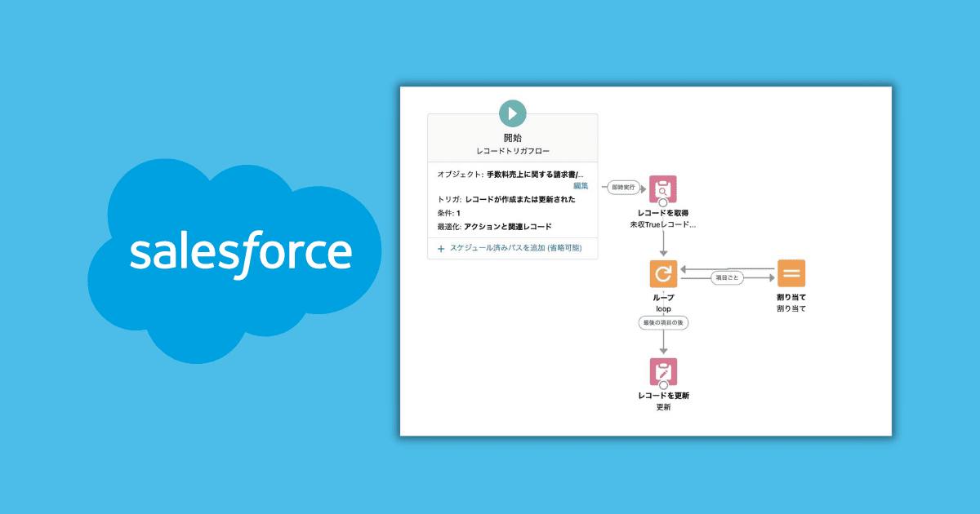980x514 pixels.
Task: Click the bold ループ label
Action: point(663,298)
